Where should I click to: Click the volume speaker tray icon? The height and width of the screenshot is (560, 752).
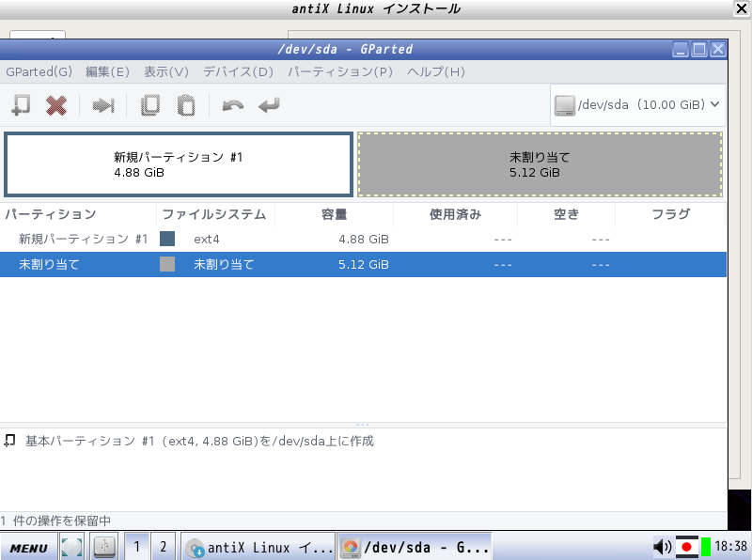(x=663, y=547)
